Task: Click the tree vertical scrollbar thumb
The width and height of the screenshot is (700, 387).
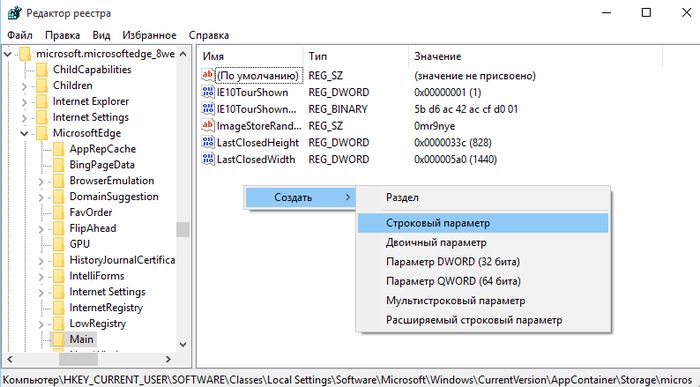Action: (183, 229)
